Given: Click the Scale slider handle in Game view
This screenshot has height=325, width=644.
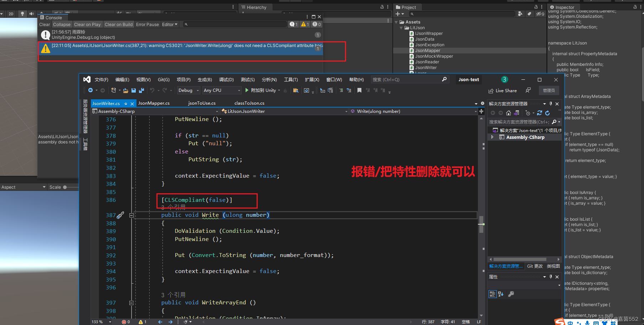Looking at the screenshot, I should coord(65,187).
